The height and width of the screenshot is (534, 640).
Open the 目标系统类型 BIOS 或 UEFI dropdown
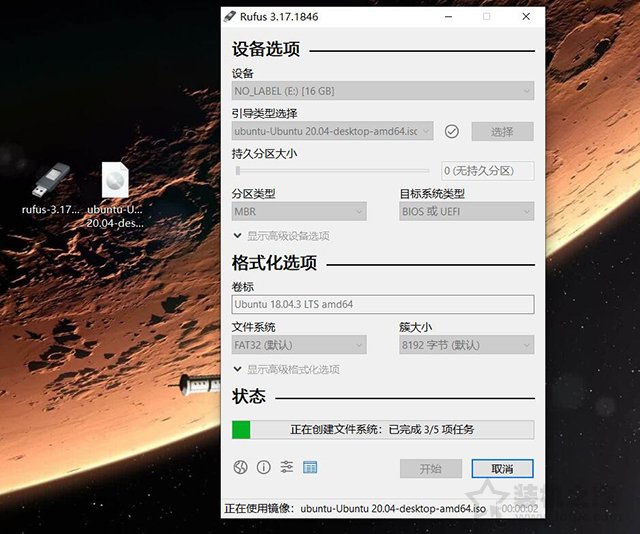(x=467, y=211)
